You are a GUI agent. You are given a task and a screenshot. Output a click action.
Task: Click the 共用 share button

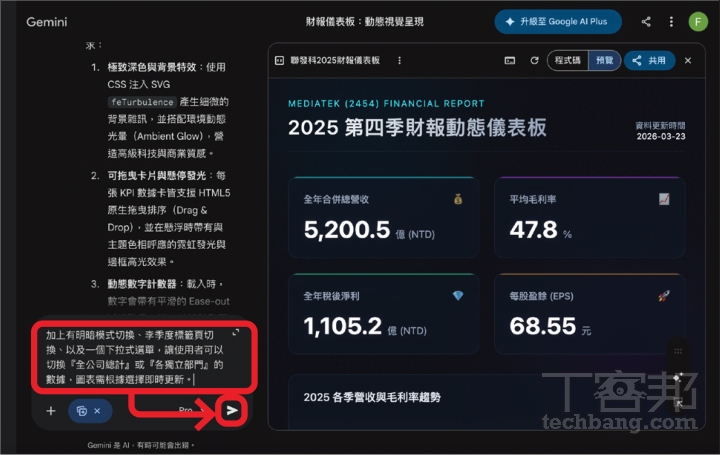coord(649,61)
